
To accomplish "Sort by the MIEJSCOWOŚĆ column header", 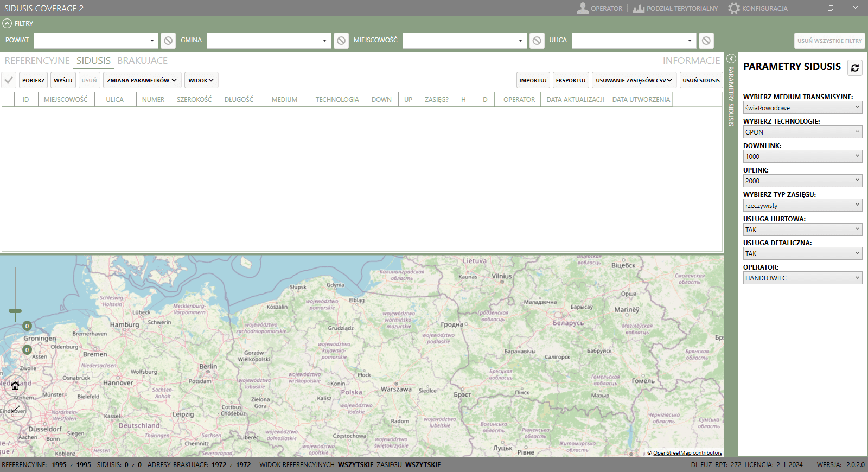I will (x=66, y=100).
